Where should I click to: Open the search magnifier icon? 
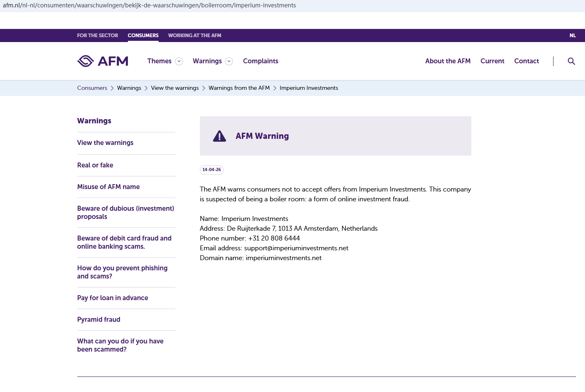click(x=571, y=61)
